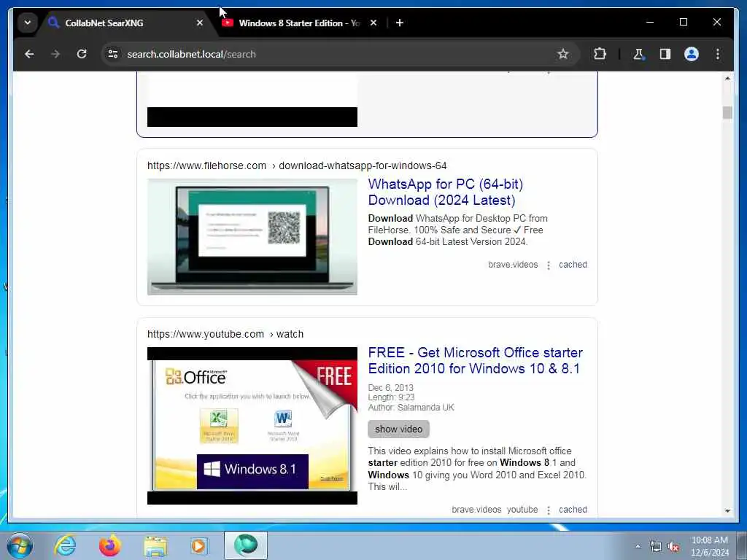The width and height of the screenshot is (747, 560).
Task: Open result options dots beside youtube
Action: [549, 510]
